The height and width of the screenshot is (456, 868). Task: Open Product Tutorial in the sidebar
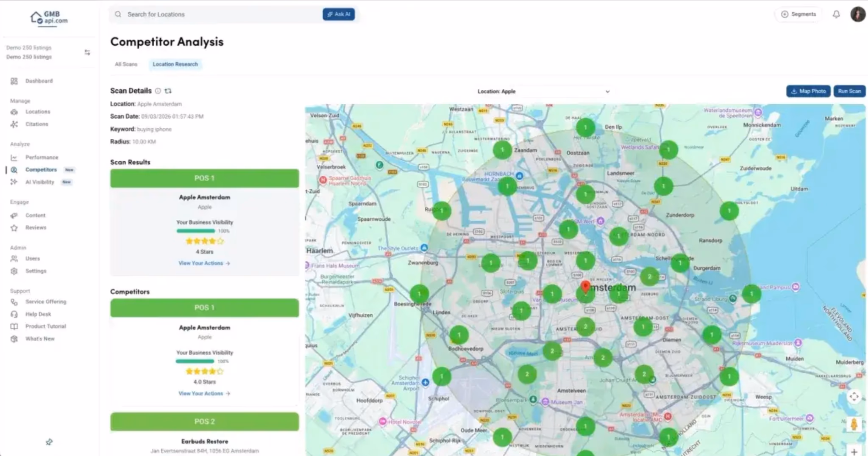coord(46,326)
